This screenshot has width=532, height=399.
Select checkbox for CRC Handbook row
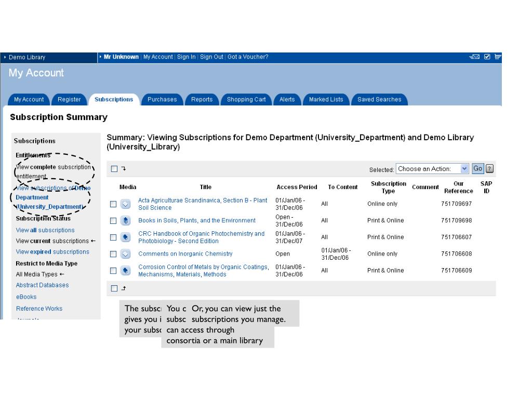(113, 237)
